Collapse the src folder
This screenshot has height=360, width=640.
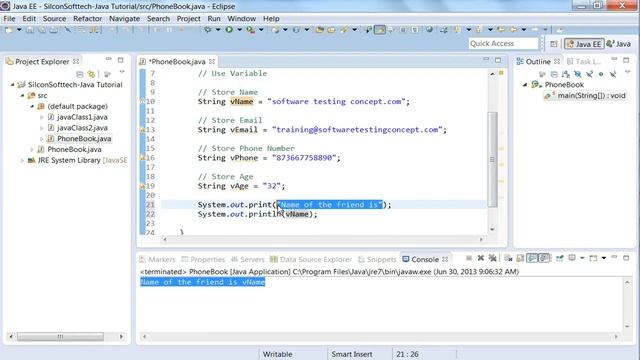22,96
